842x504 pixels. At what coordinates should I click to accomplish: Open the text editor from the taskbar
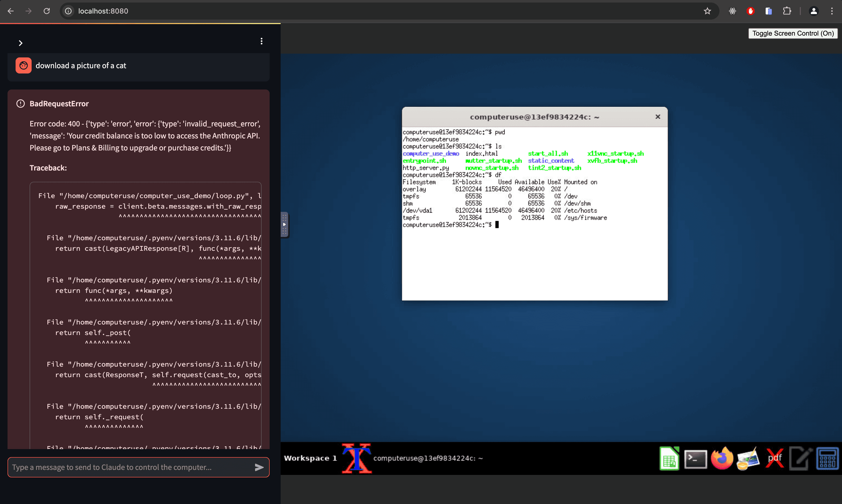coord(802,458)
